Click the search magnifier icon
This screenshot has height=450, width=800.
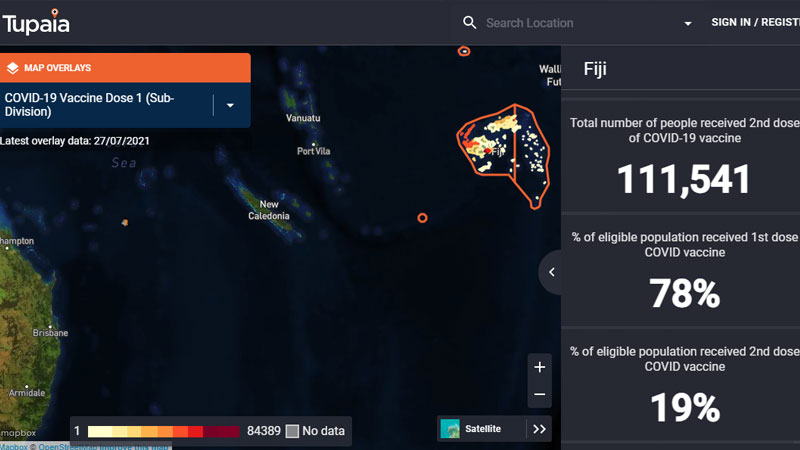click(x=470, y=23)
